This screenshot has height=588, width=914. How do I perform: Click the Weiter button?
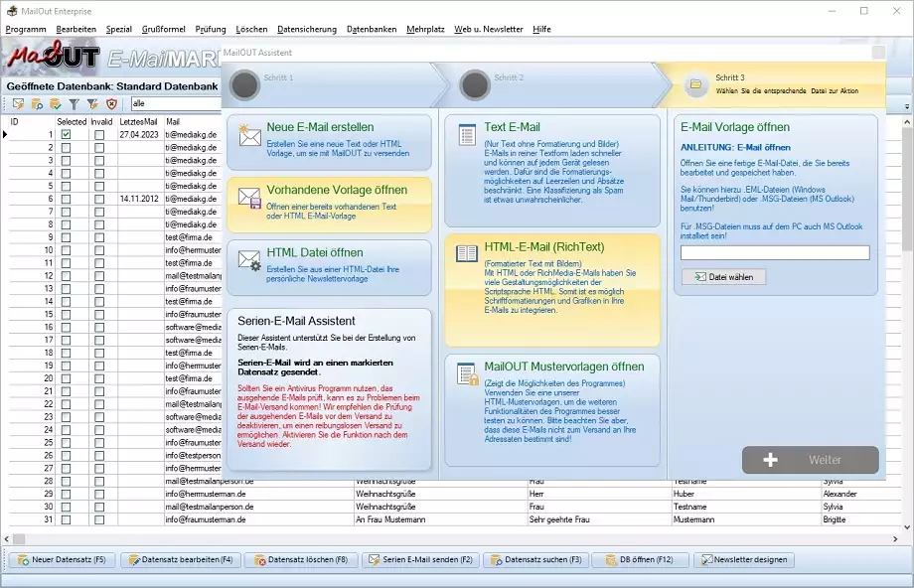(811, 460)
